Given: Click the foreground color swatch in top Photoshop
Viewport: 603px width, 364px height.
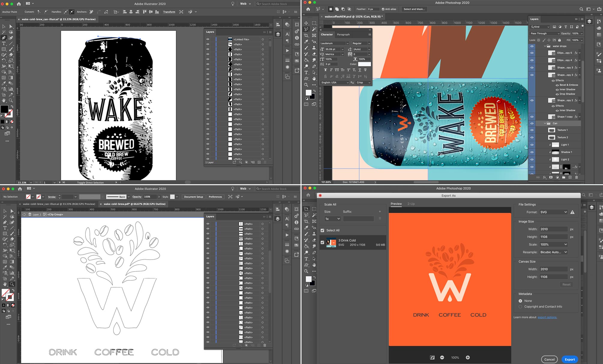Looking at the screenshot, I should pyautogui.click(x=308, y=93).
